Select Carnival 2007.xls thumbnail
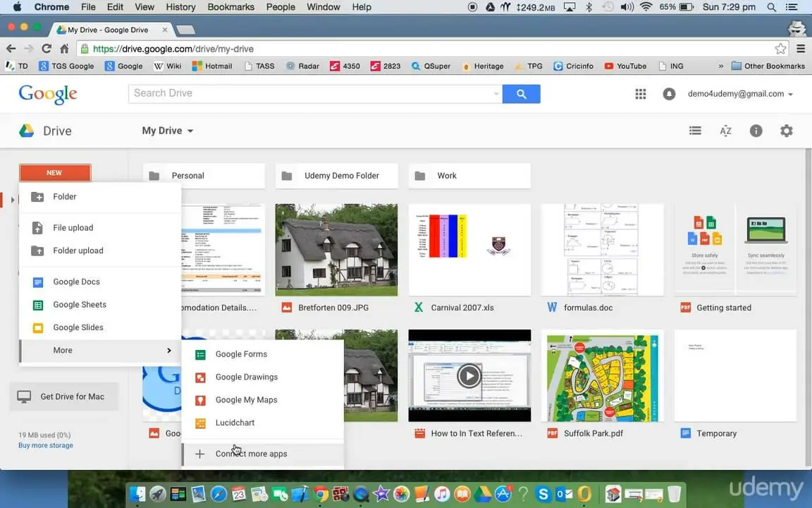 point(469,250)
